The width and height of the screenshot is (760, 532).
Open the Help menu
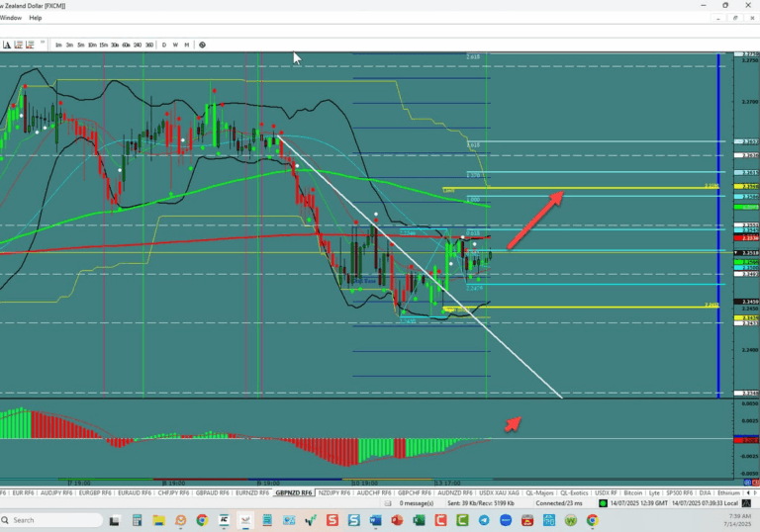[36, 18]
